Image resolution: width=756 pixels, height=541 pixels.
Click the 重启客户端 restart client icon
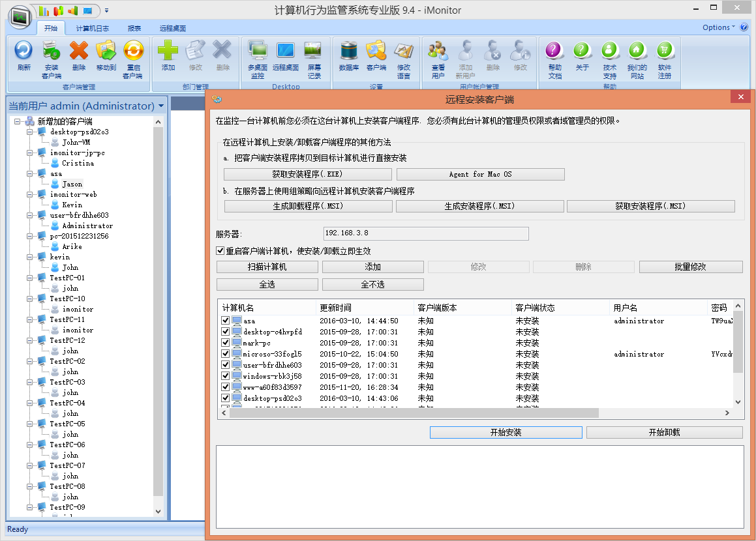[134, 51]
